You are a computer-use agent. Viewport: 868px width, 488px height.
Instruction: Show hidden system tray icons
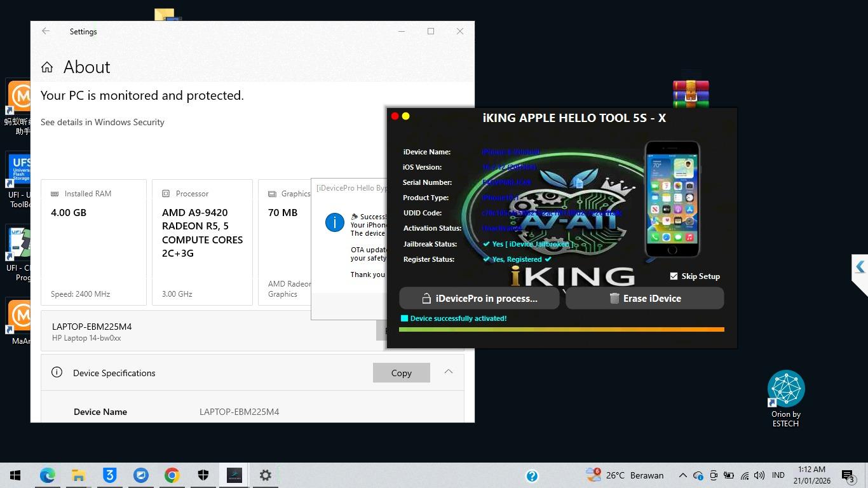[x=682, y=475]
